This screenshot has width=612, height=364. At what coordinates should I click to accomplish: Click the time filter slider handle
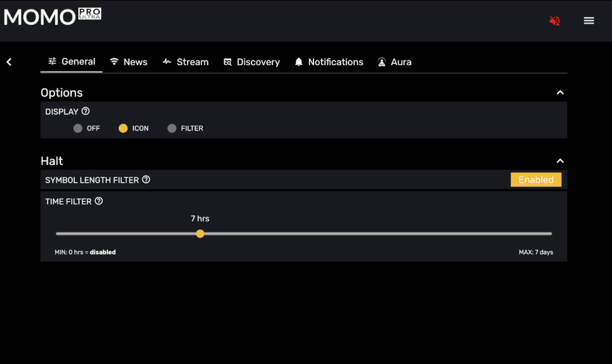click(x=200, y=234)
